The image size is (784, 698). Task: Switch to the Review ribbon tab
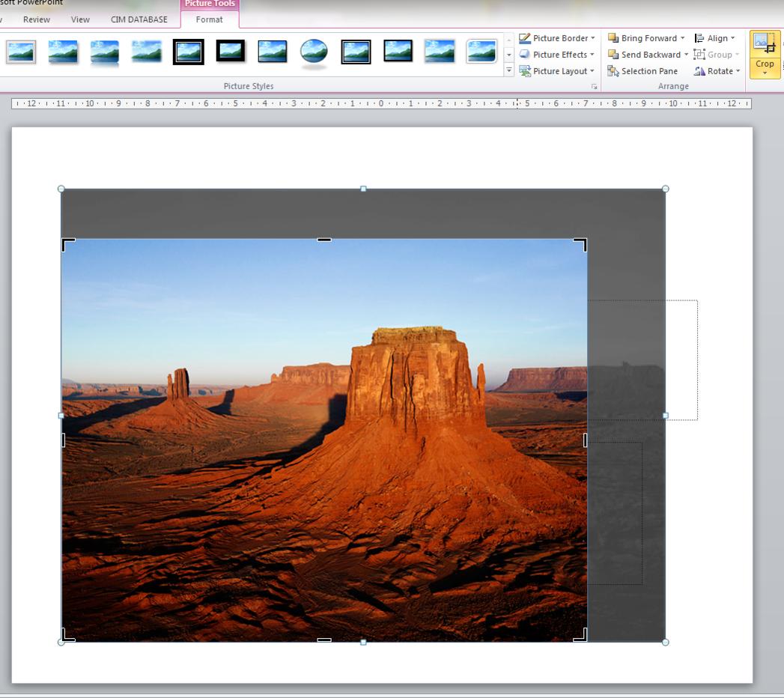(37, 19)
